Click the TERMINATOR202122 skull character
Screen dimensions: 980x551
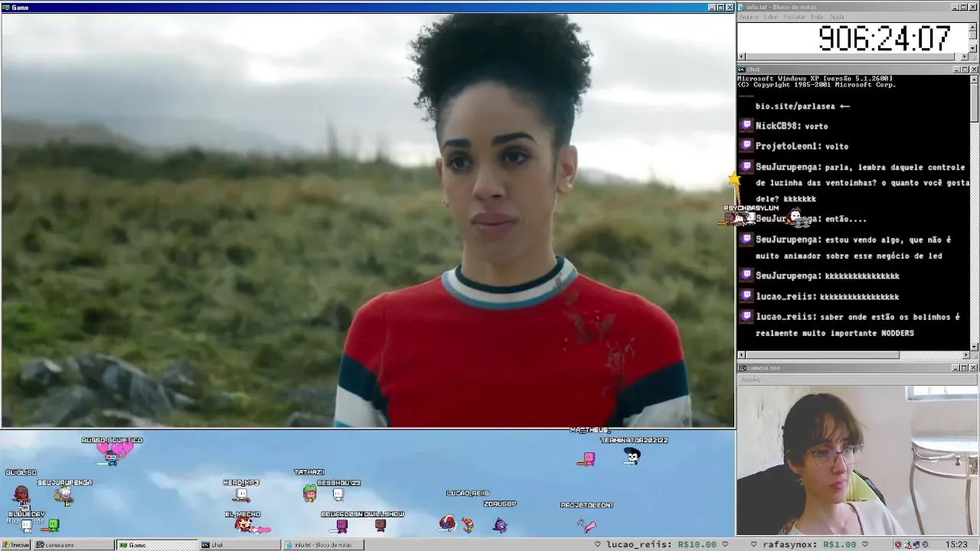pyautogui.click(x=632, y=457)
